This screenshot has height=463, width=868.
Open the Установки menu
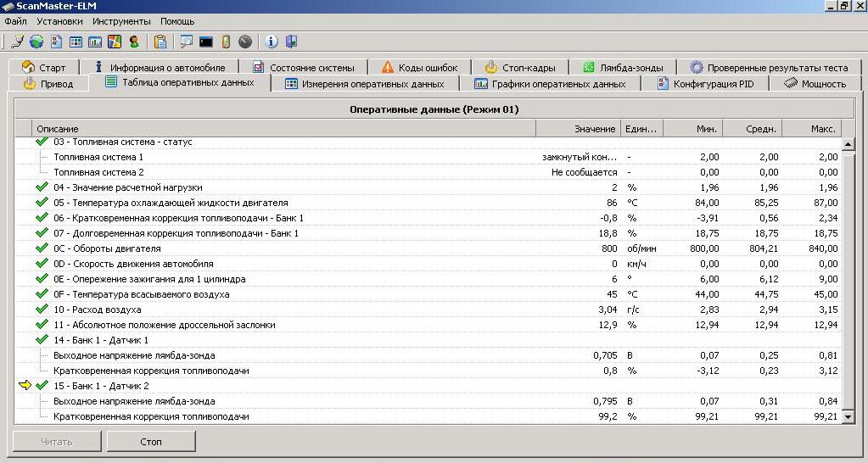[60, 20]
